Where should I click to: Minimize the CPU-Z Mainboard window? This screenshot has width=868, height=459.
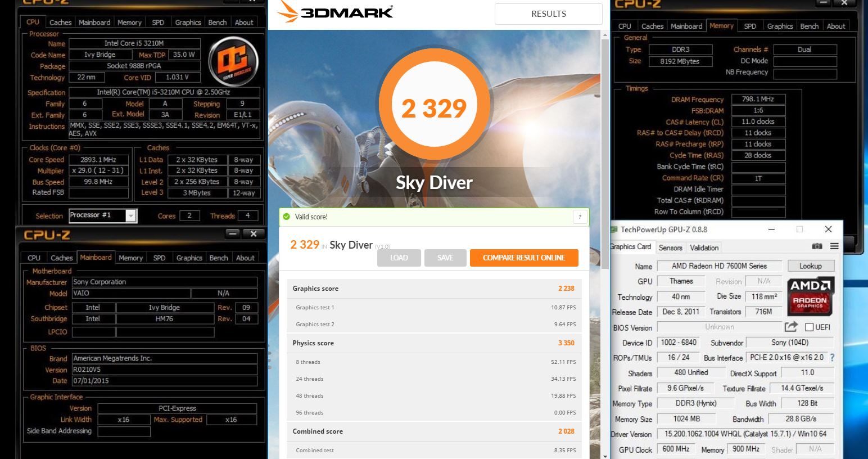click(233, 233)
